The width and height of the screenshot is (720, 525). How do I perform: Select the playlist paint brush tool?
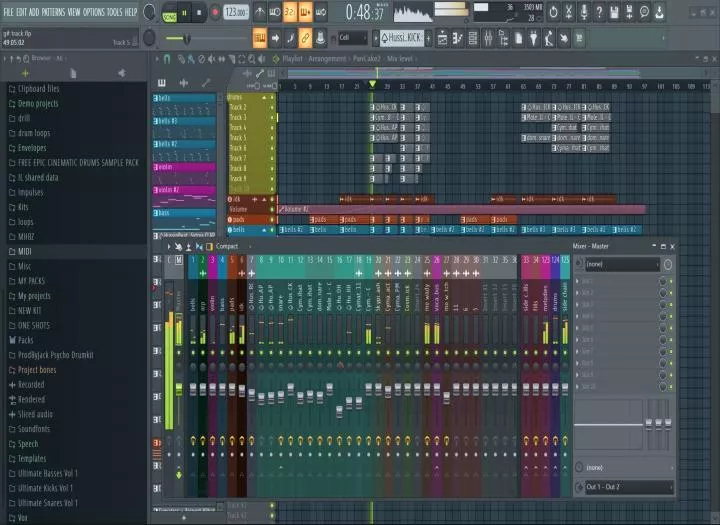tap(191, 59)
